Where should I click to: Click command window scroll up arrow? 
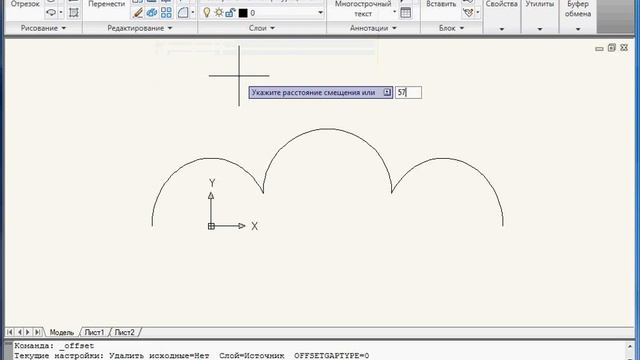pyautogui.click(x=631, y=346)
